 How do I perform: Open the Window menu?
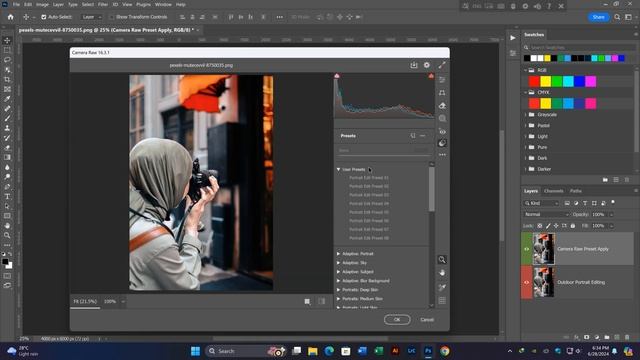(x=163, y=4)
